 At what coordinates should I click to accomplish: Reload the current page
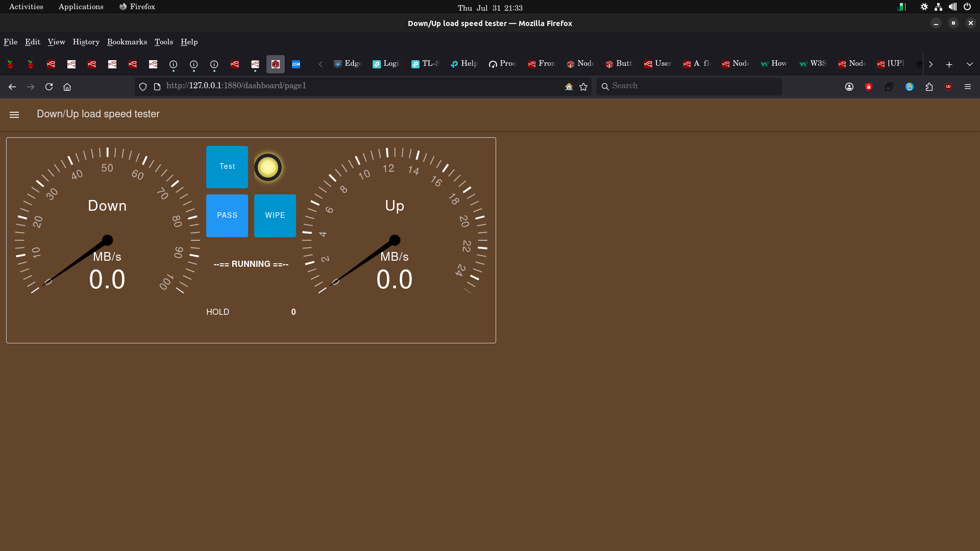[x=49, y=87]
